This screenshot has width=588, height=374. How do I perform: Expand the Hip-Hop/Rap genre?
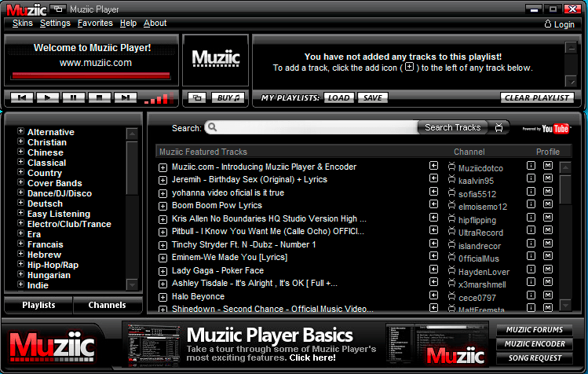point(20,263)
